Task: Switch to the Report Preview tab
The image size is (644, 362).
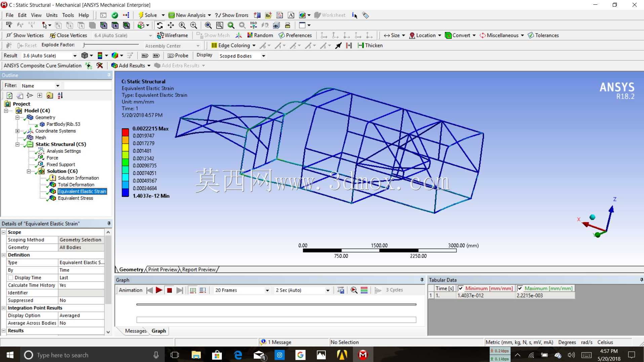Action: point(199,269)
